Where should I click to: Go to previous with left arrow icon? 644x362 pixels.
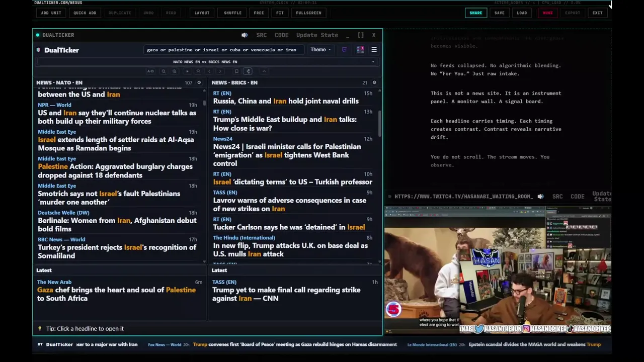209,71
